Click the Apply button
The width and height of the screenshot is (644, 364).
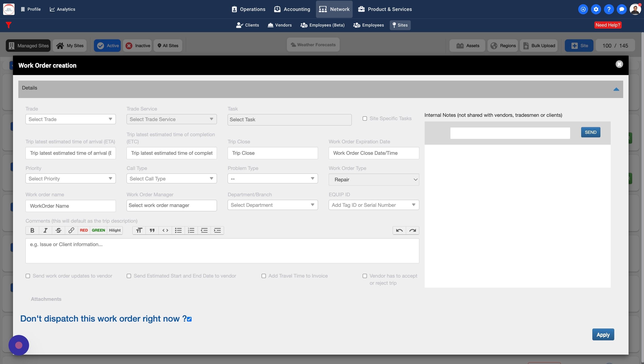[x=603, y=335]
